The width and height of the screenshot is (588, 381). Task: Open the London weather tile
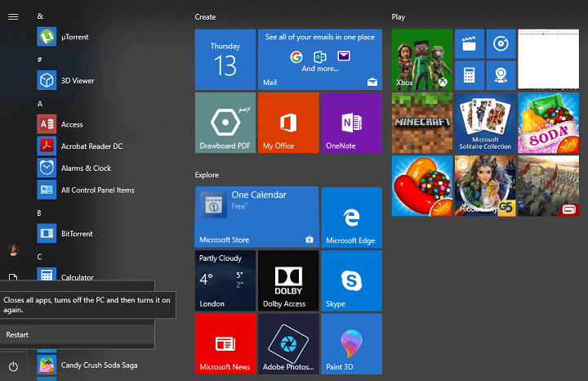tap(225, 280)
